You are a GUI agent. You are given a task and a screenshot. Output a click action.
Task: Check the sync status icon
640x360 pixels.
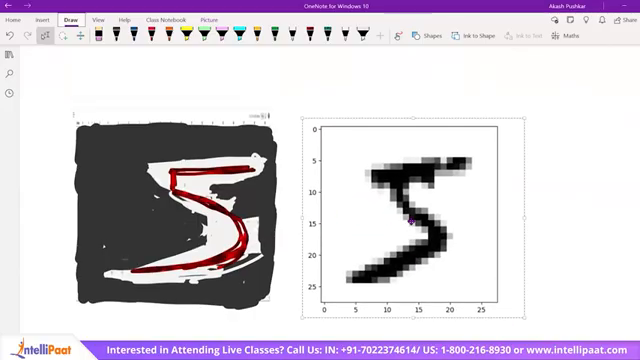pyautogui.click(x=555, y=20)
